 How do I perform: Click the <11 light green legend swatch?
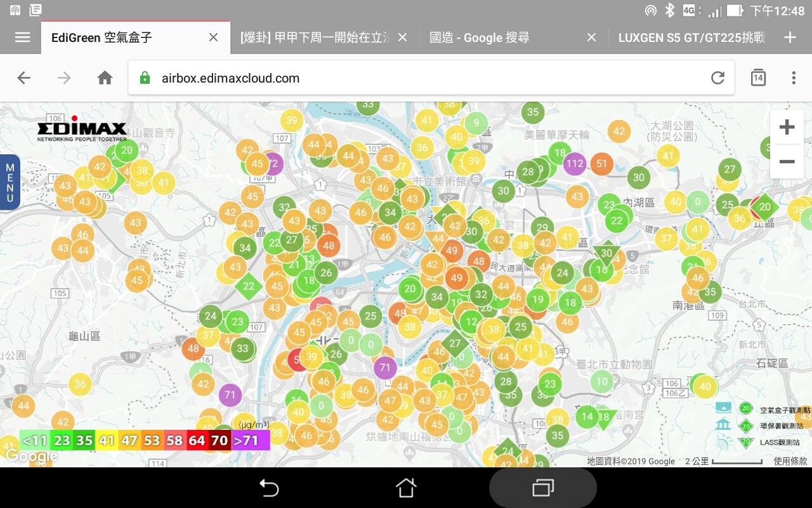[x=35, y=440]
